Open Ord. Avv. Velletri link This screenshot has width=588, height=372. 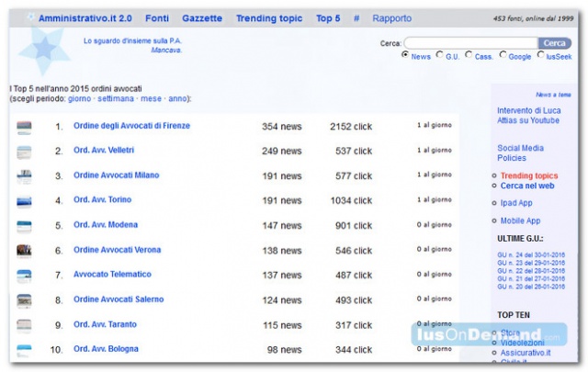click(x=104, y=150)
